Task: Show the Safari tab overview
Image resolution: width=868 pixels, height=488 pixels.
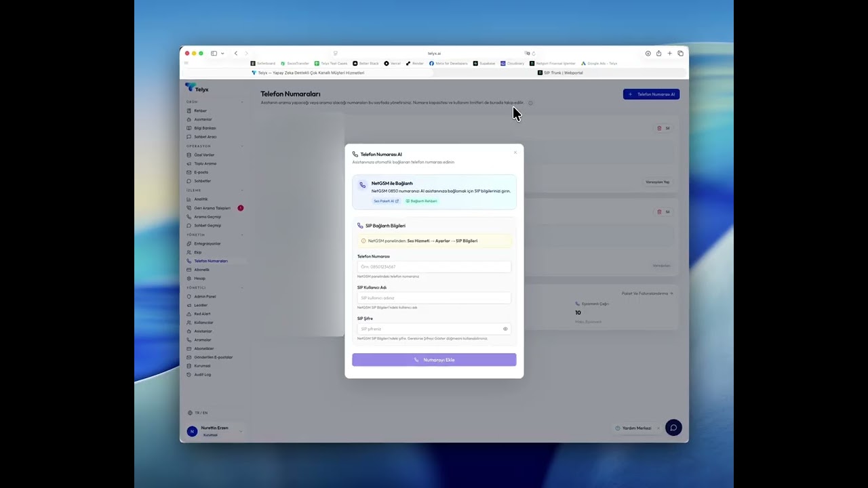Action: point(680,54)
